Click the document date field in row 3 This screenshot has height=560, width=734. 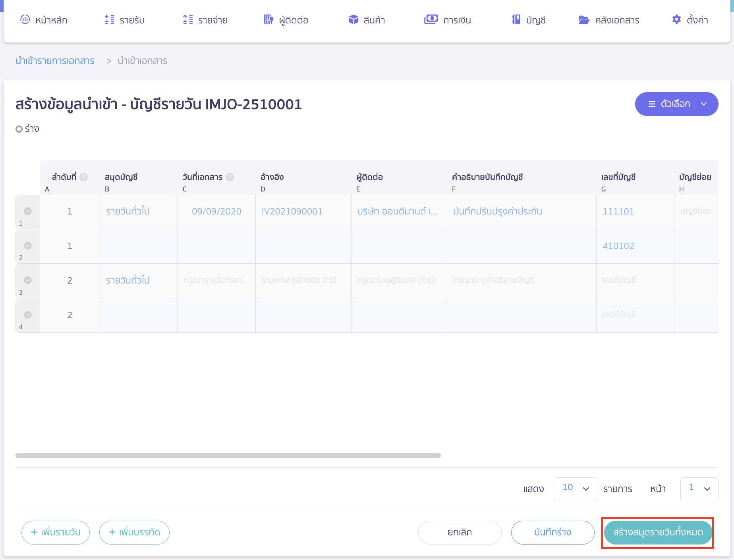click(x=216, y=280)
